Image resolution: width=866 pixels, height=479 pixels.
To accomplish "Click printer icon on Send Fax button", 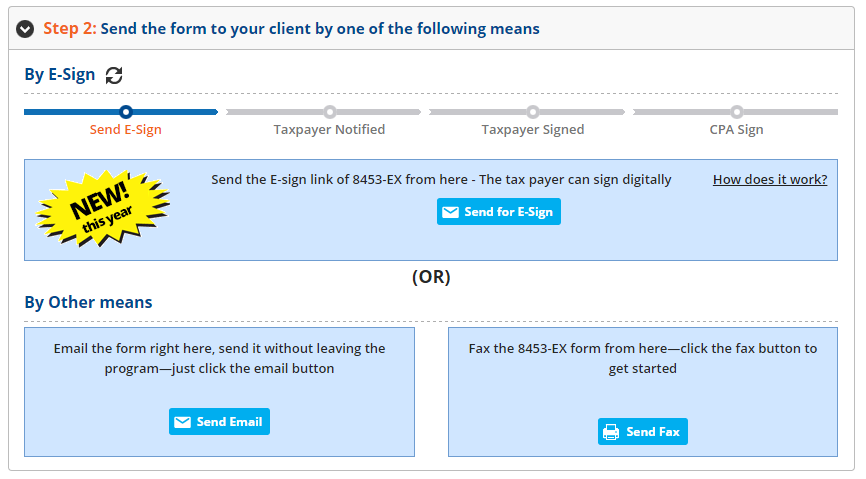I will tap(611, 432).
